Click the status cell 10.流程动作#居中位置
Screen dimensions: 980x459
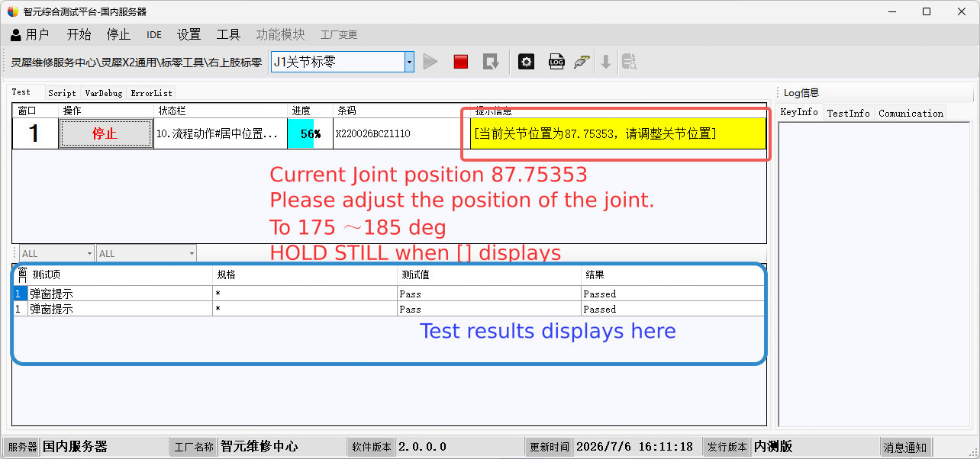[221, 133]
